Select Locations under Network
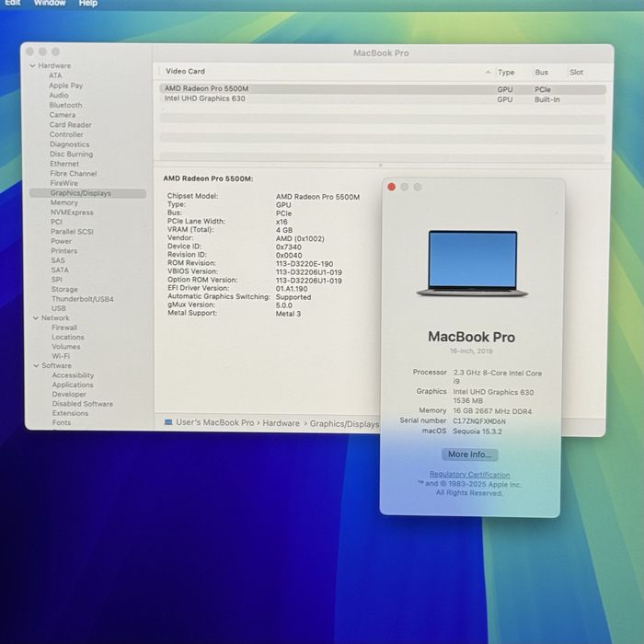The width and height of the screenshot is (644, 644). [68, 338]
